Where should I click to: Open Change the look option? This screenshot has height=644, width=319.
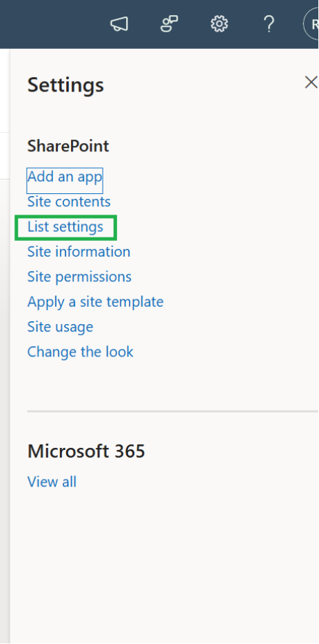click(x=80, y=352)
